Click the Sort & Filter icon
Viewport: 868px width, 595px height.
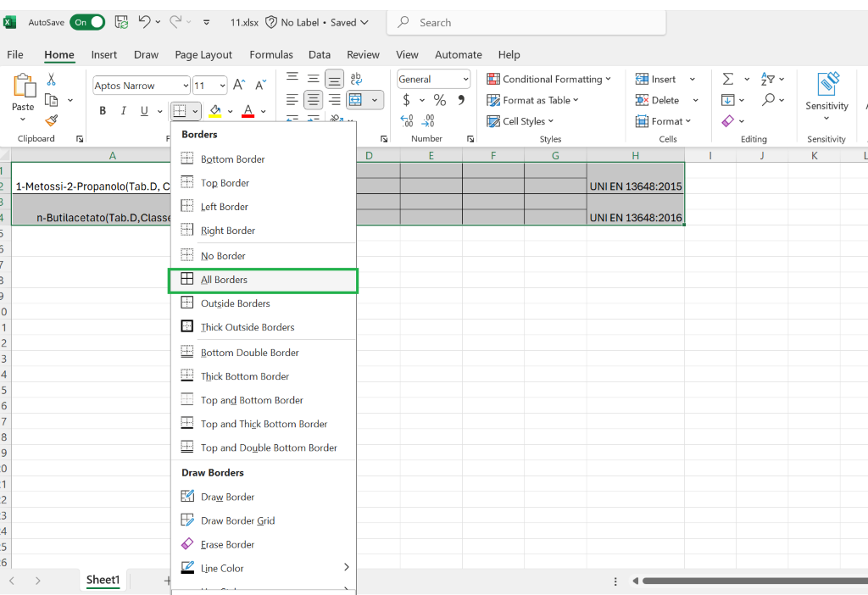click(768, 79)
